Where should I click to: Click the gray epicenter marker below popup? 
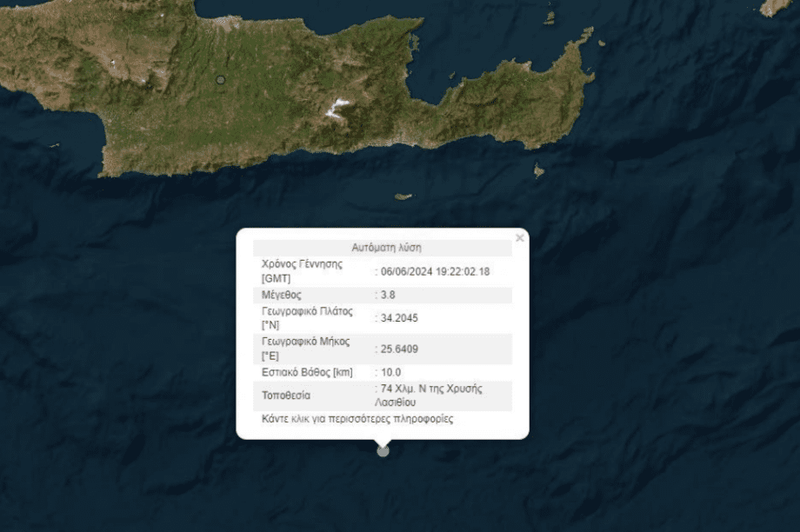[383, 450]
